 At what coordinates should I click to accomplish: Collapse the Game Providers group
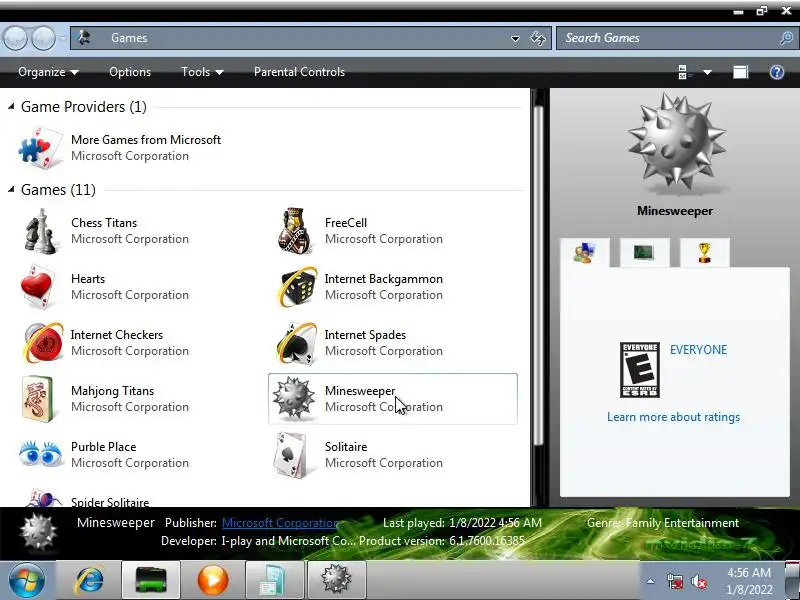pos(11,107)
